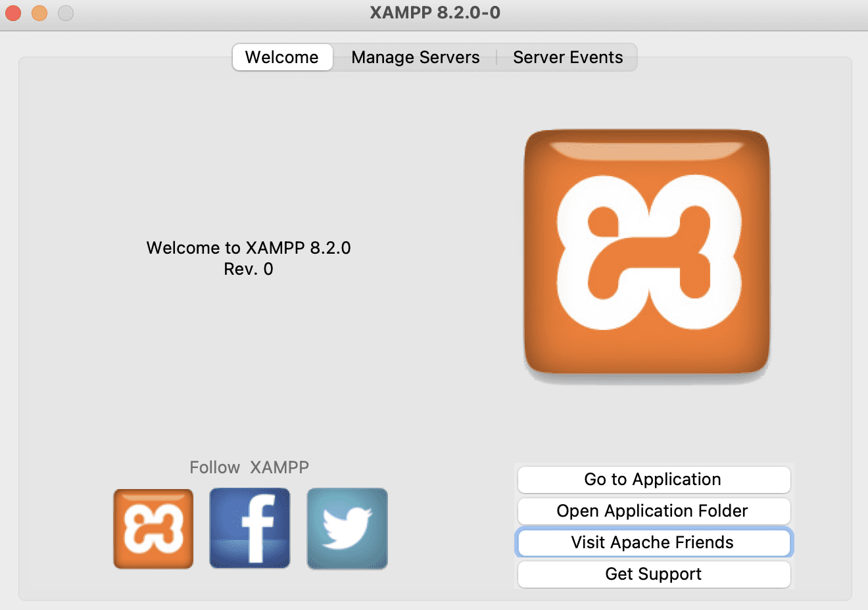
Task: Click the Welcome to XAMPP 8.2.0 heading
Action: pos(249,248)
